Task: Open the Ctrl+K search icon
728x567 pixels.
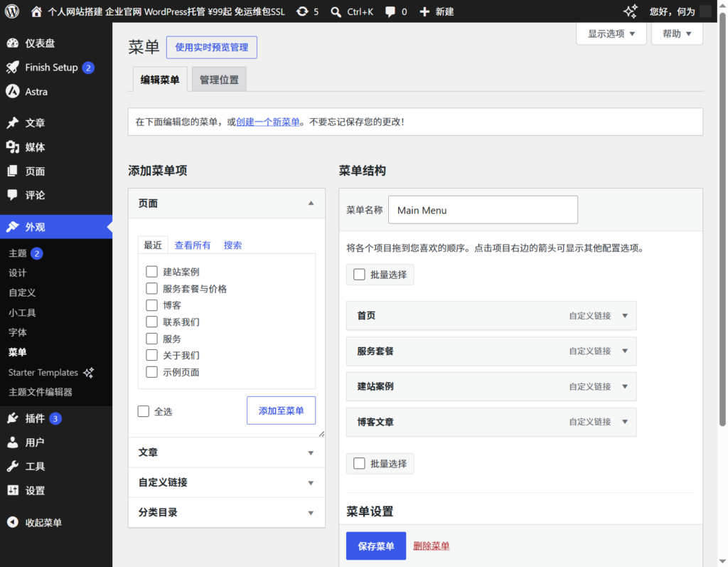Action: point(336,11)
